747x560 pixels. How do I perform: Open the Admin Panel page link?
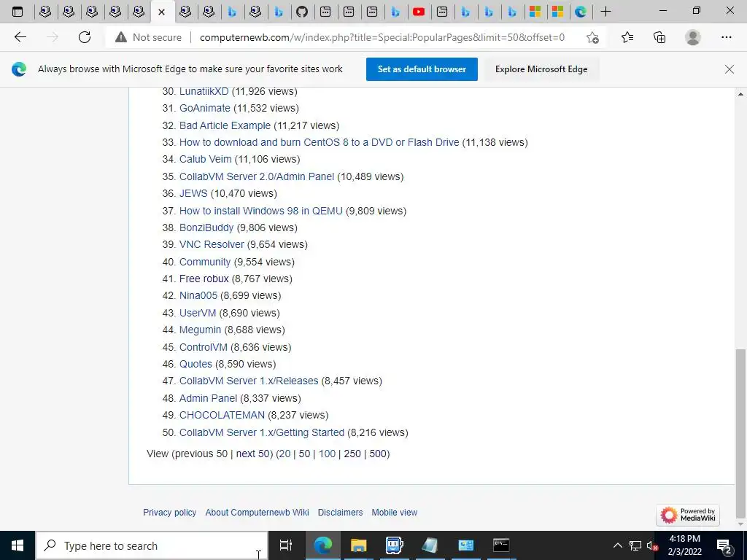click(208, 398)
